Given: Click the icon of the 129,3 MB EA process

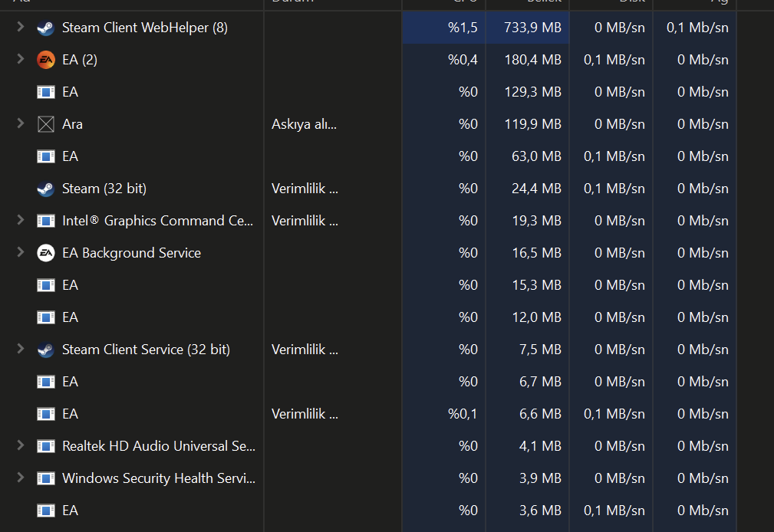Looking at the screenshot, I should [x=45, y=92].
